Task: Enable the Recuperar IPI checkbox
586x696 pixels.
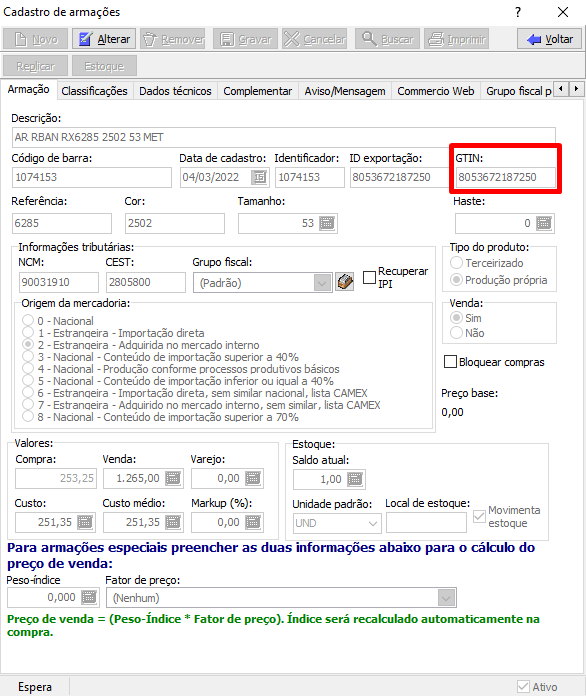Action: pyautogui.click(x=369, y=277)
